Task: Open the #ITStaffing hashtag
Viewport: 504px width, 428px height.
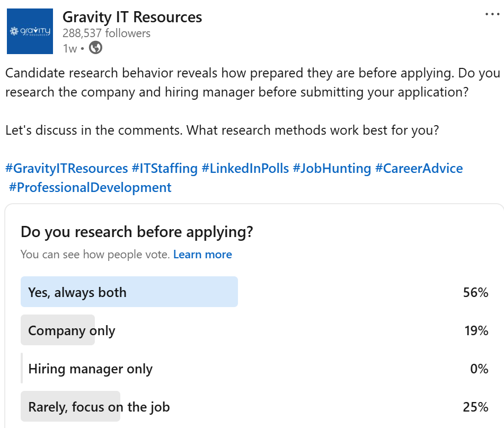Action: tap(165, 169)
